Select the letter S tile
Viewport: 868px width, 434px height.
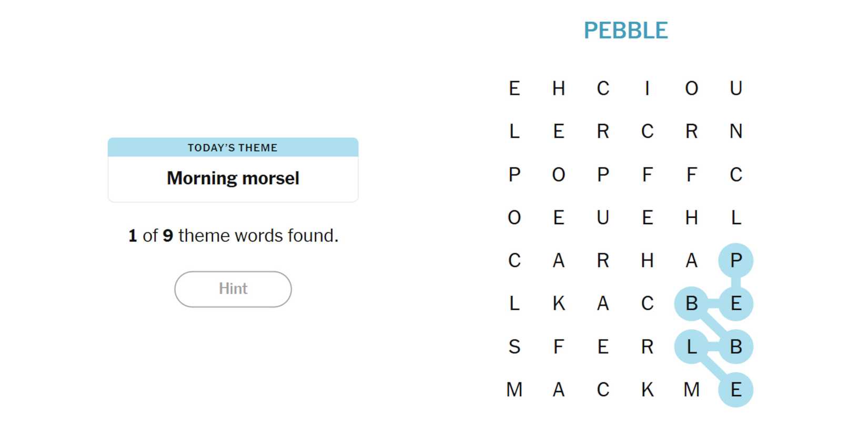[x=514, y=346]
